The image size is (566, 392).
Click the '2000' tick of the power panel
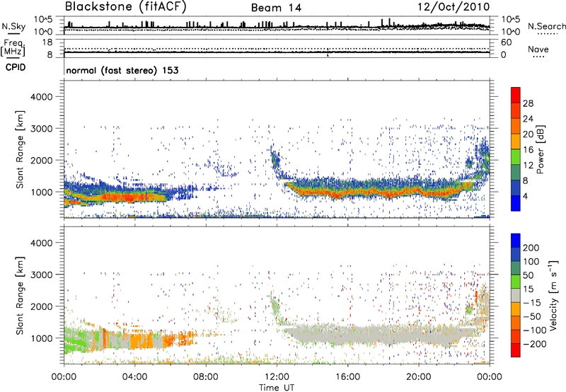point(41,160)
